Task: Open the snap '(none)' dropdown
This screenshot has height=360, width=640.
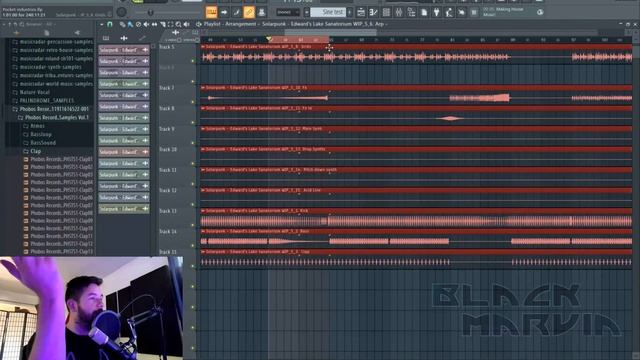Action: pyautogui.click(x=288, y=13)
